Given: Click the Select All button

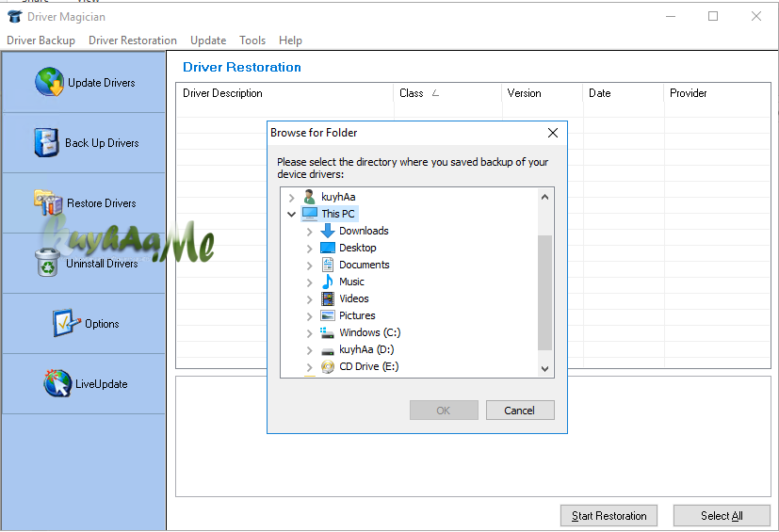Looking at the screenshot, I should point(722,516).
